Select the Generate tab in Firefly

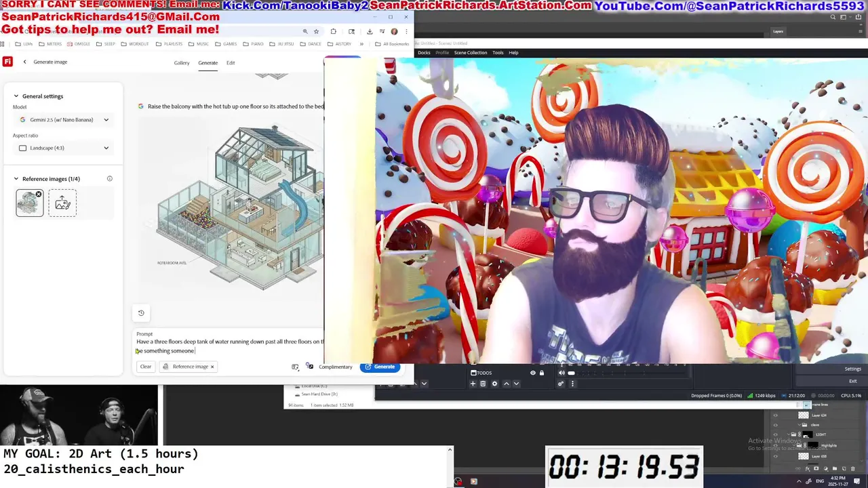[x=208, y=63]
